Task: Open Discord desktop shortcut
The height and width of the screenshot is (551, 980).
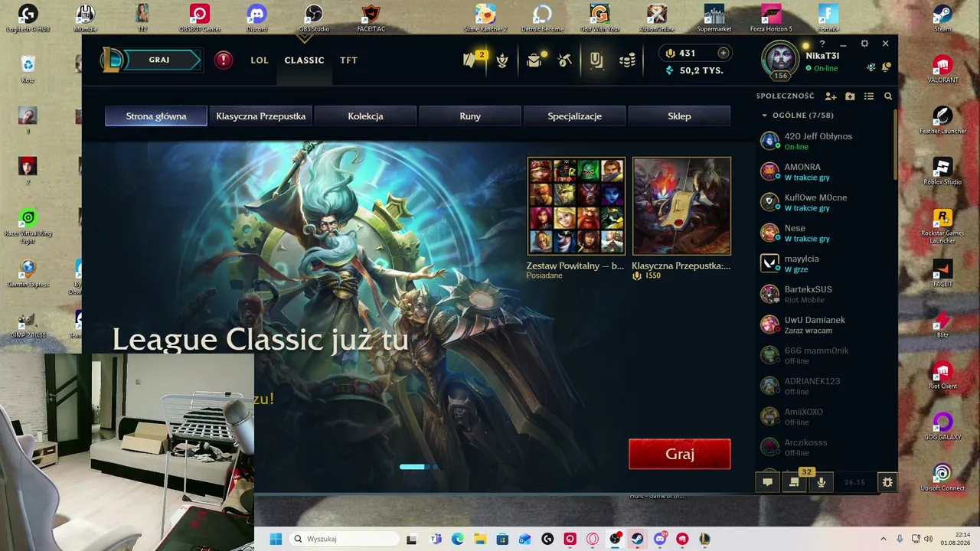Action: pos(256,18)
